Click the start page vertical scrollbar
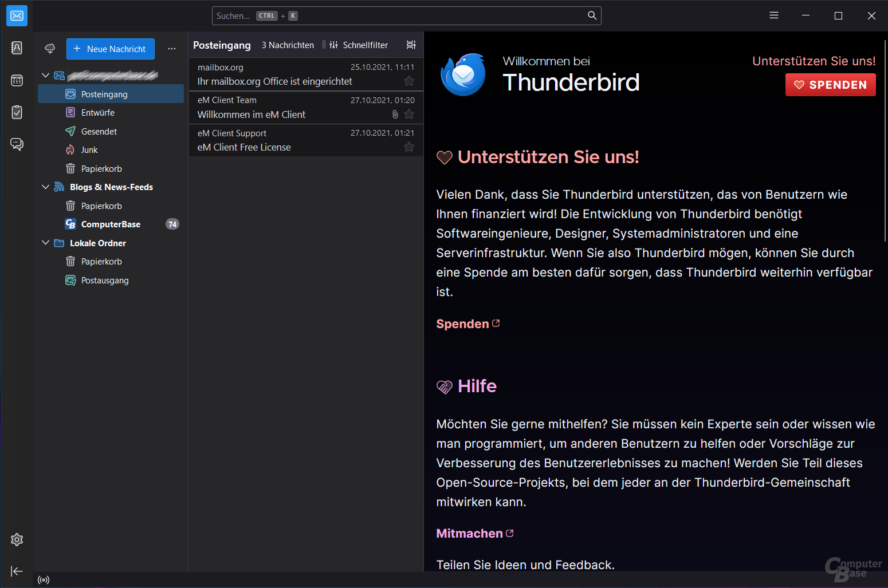 tap(885, 140)
